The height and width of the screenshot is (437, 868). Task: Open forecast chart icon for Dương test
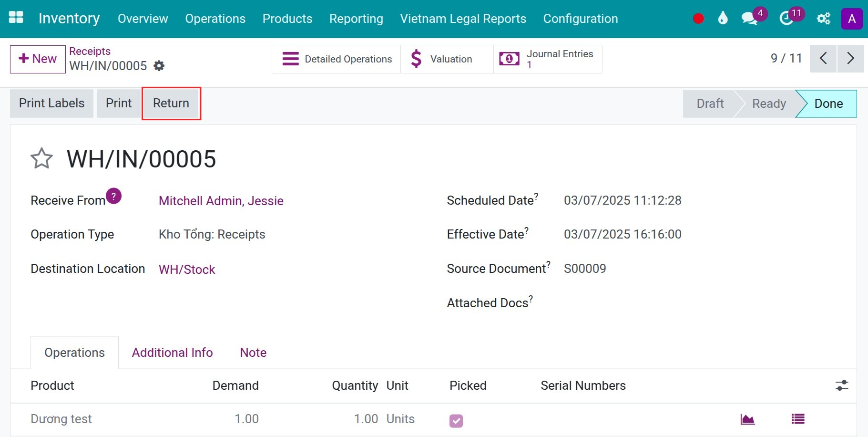point(747,419)
